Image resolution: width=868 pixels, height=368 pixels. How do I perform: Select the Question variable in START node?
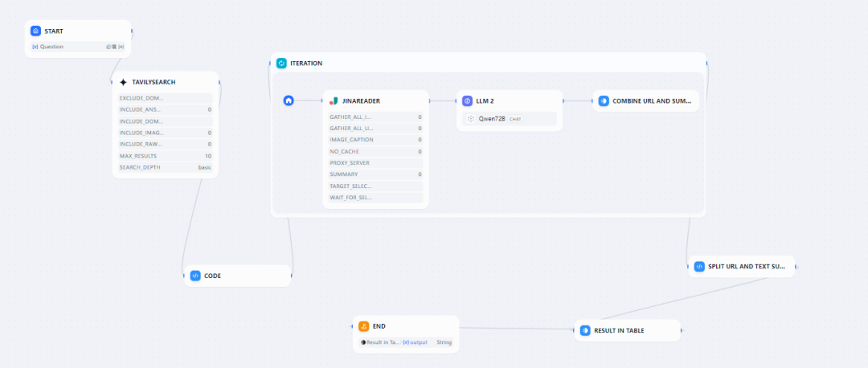pos(78,47)
